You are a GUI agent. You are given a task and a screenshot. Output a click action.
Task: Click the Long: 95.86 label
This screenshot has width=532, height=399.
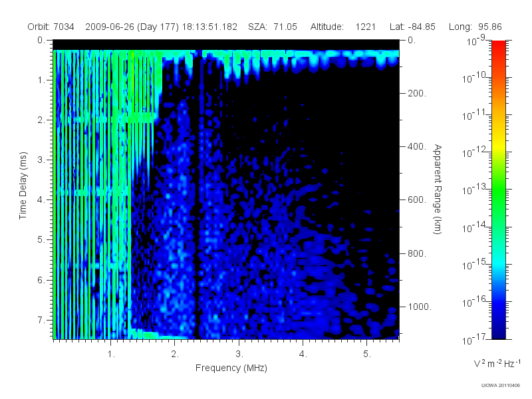click(x=475, y=27)
